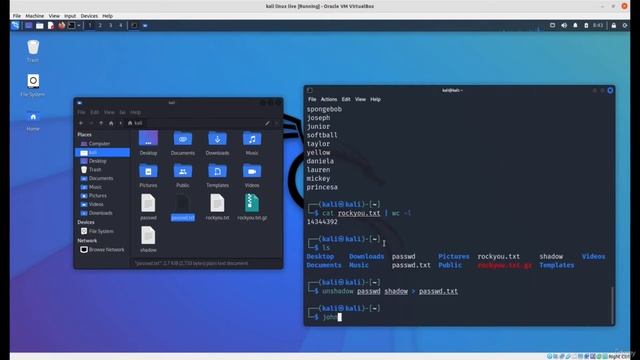Viewport: 640px width, 360px height.
Task: Click the volume icon in the Kali panel
Action: 564,25
